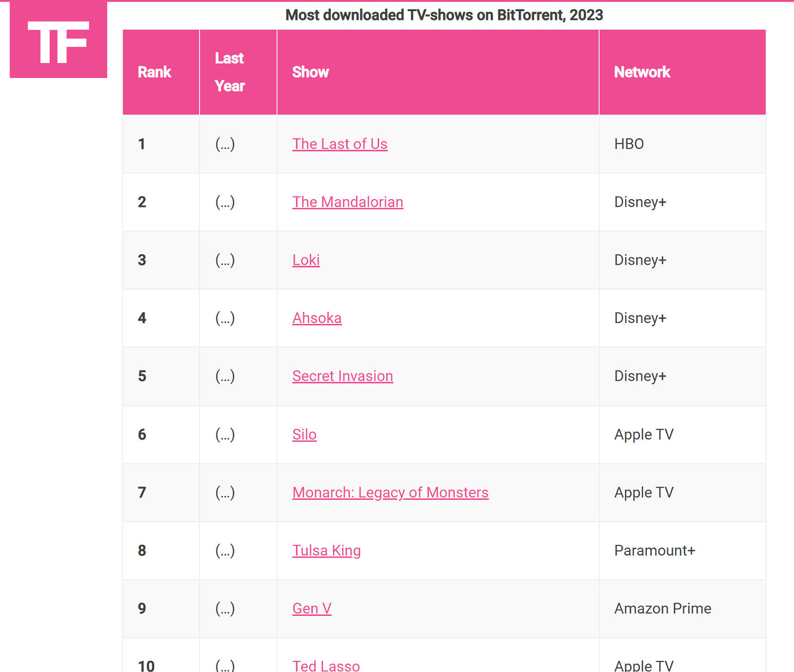Click the Paramount+ network cell
794x672 pixels.
coord(654,551)
